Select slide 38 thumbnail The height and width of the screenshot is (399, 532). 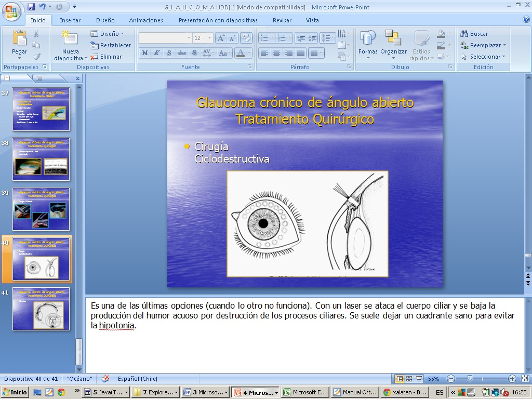point(41,159)
